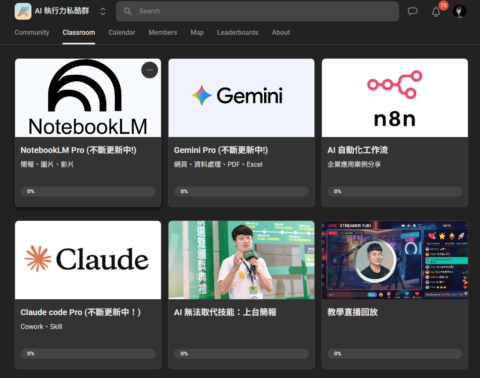Select the Classroom tab

pyautogui.click(x=79, y=33)
